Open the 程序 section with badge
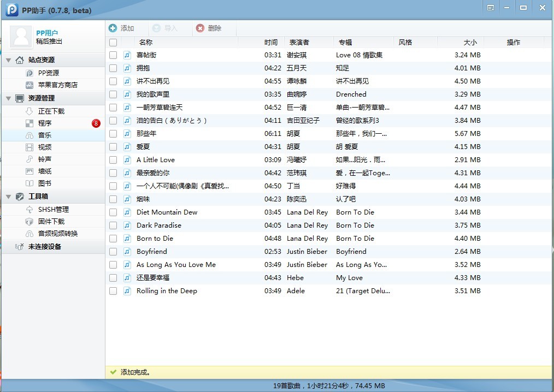Viewport: 554px width, 392px height. point(45,123)
